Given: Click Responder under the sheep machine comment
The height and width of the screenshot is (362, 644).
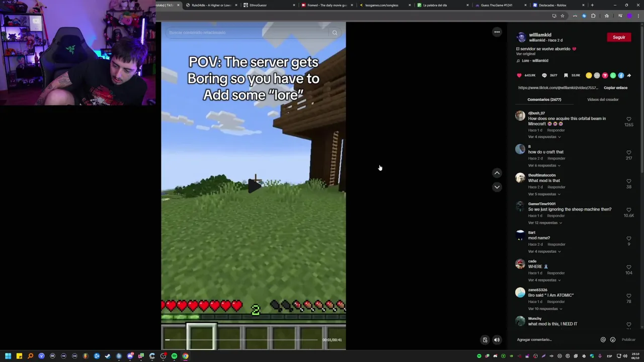Looking at the screenshot, I should coord(556,216).
